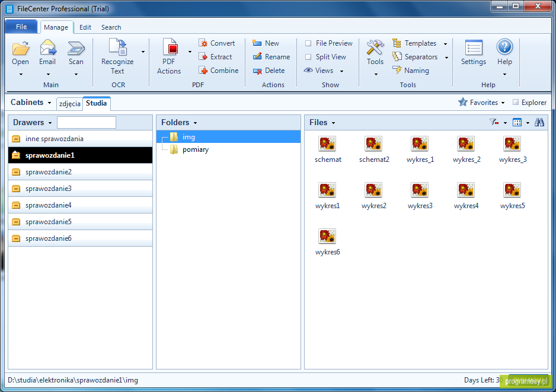
Task: Open the Cabinets dropdown menu
Action: [30, 102]
